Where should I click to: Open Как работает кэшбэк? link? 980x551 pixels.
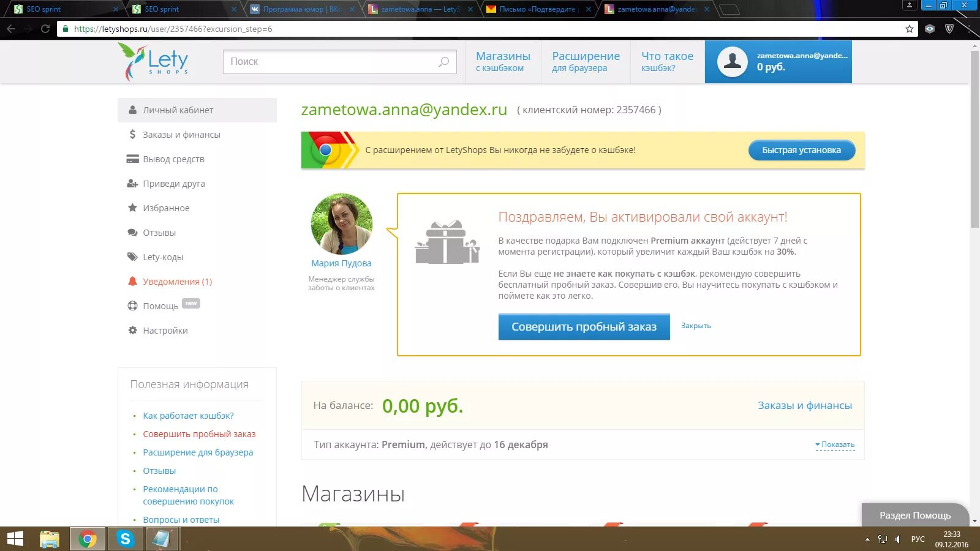pyautogui.click(x=187, y=415)
